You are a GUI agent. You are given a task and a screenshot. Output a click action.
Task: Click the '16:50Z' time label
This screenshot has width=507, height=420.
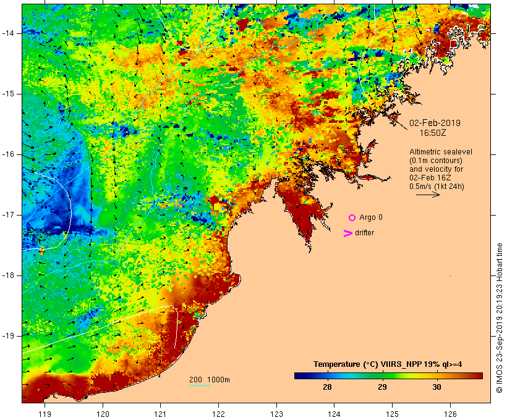[x=433, y=133]
